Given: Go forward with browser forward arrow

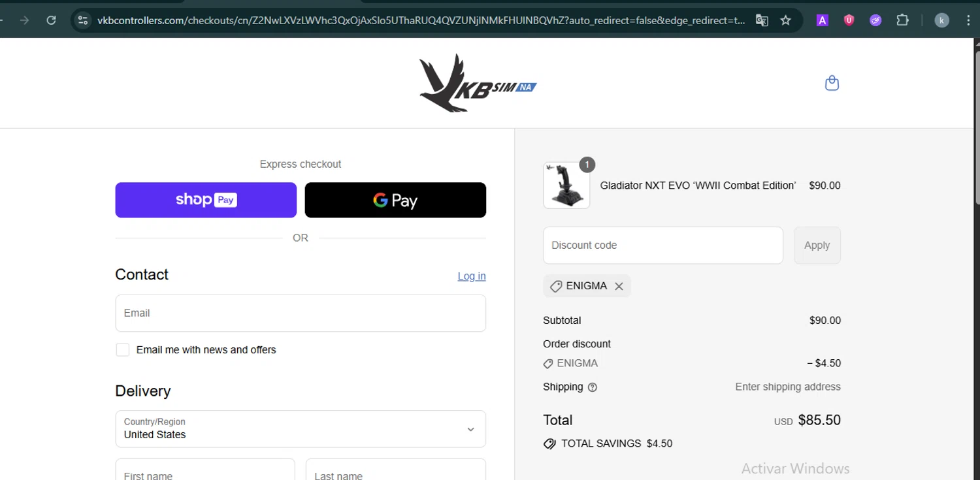Looking at the screenshot, I should (x=25, y=20).
